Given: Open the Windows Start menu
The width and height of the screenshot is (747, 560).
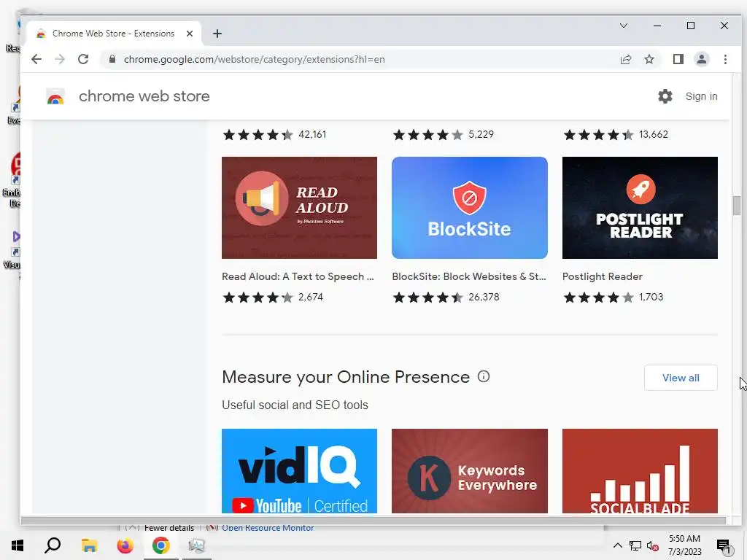Looking at the screenshot, I should pyautogui.click(x=18, y=545).
